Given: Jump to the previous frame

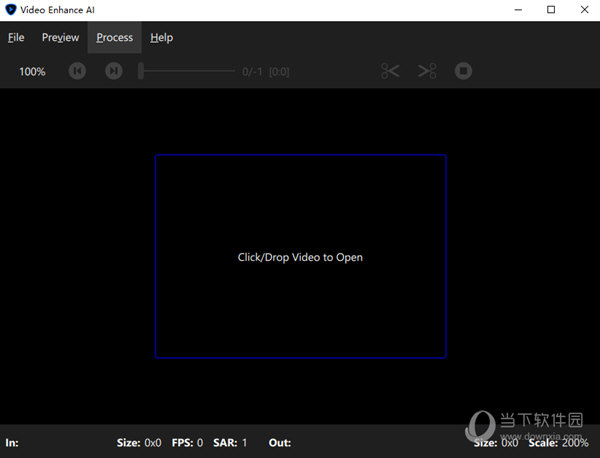Looking at the screenshot, I should coord(77,71).
